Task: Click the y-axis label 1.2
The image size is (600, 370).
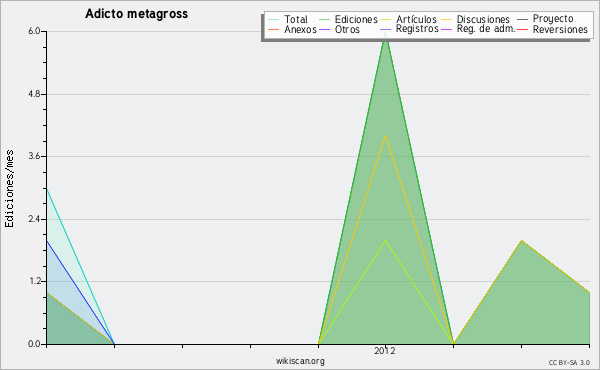Action: [34, 282]
